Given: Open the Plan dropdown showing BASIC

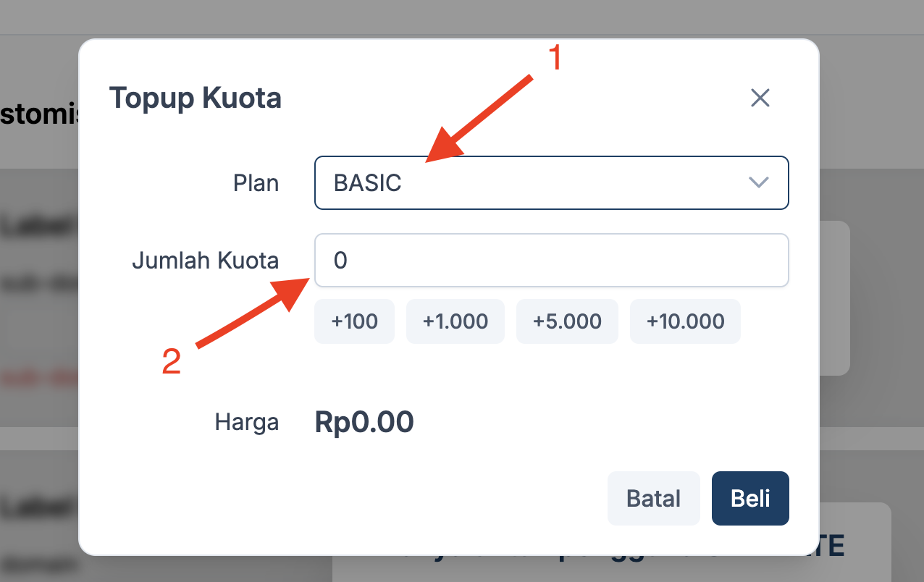Looking at the screenshot, I should pos(536,183).
